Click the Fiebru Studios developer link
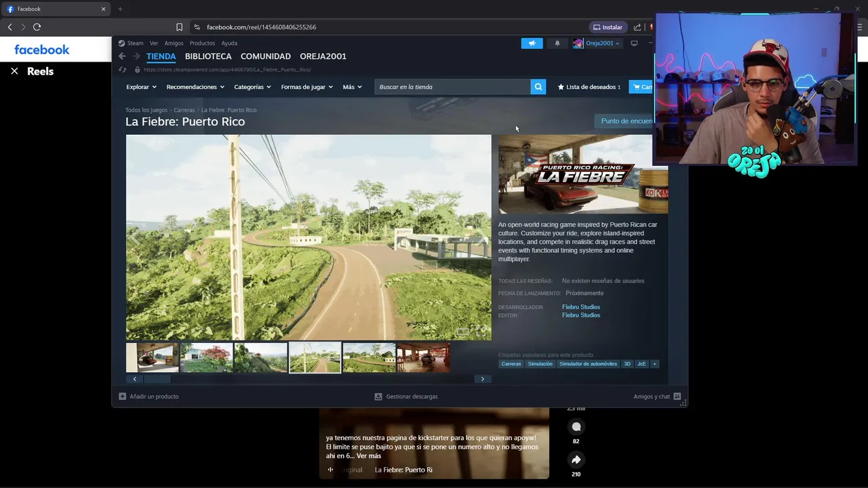Viewport: 868px width, 488px height. (x=581, y=307)
